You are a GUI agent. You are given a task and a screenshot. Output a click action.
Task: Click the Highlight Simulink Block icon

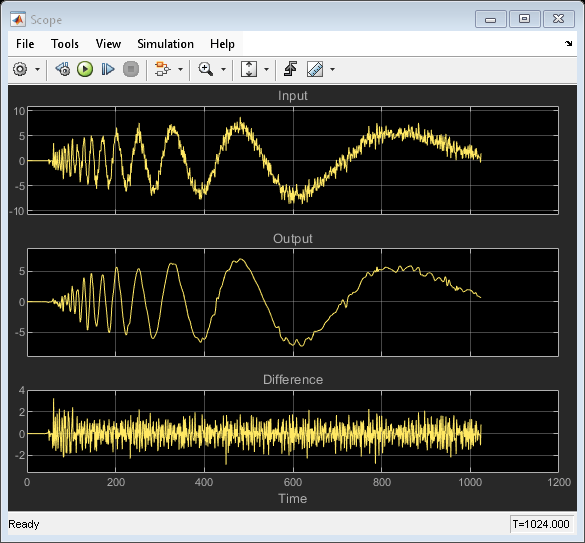[x=162, y=69]
